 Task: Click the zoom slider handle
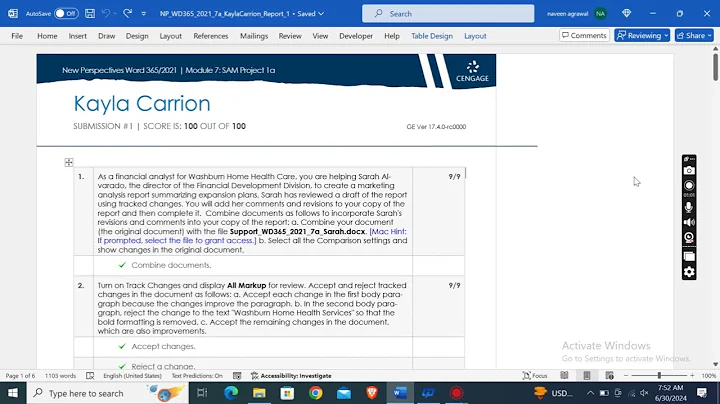click(659, 376)
